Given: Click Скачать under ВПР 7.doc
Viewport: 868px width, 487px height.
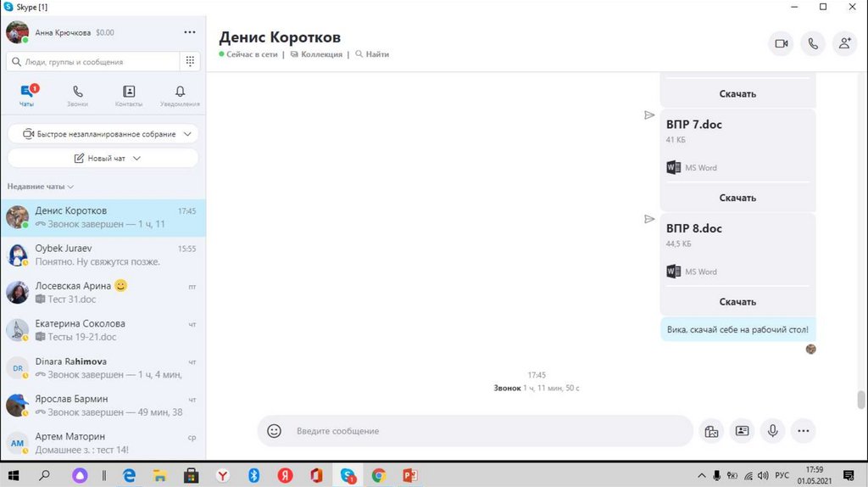Looking at the screenshot, I should pyautogui.click(x=737, y=198).
